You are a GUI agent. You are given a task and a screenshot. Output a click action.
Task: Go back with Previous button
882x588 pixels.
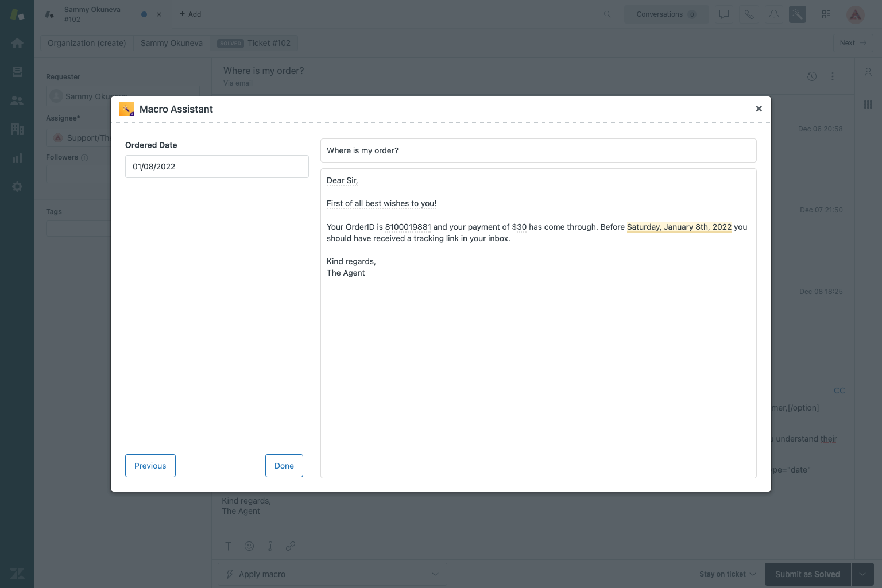pos(150,466)
